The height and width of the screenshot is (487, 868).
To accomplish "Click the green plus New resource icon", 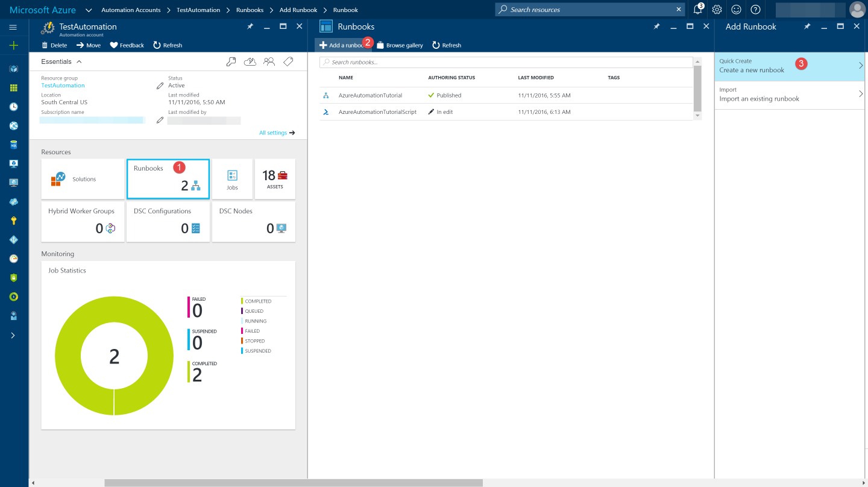I will pyautogui.click(x=13, y=46).
